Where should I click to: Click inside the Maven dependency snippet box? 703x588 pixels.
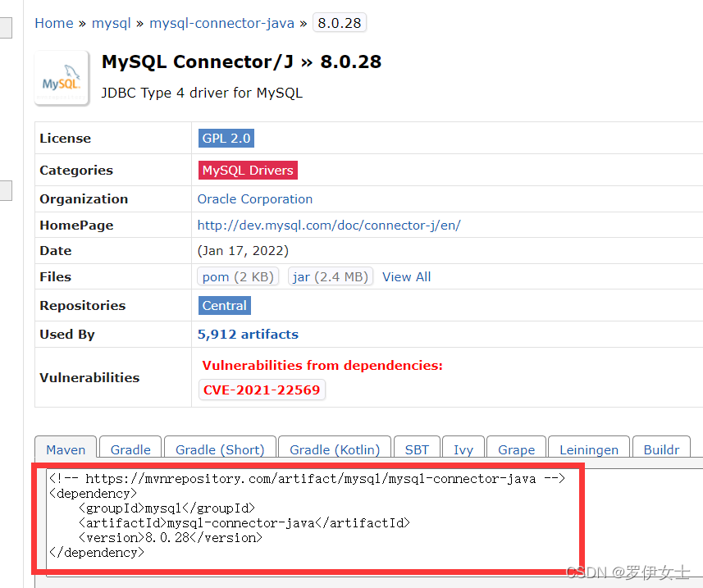coord(374,522)
